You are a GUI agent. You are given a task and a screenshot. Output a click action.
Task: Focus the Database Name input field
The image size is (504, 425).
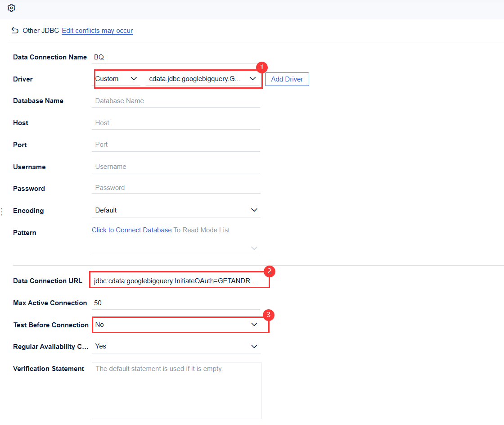tap(176, 101)
